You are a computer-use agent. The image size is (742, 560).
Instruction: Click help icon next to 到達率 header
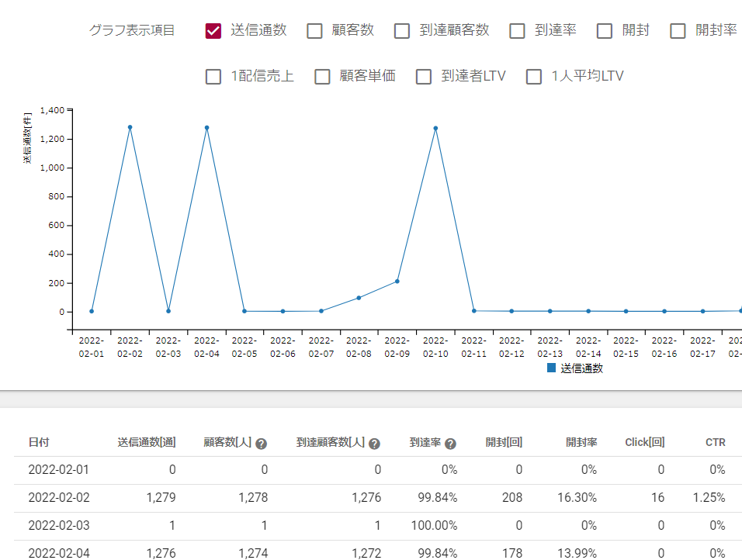[450, 444]
